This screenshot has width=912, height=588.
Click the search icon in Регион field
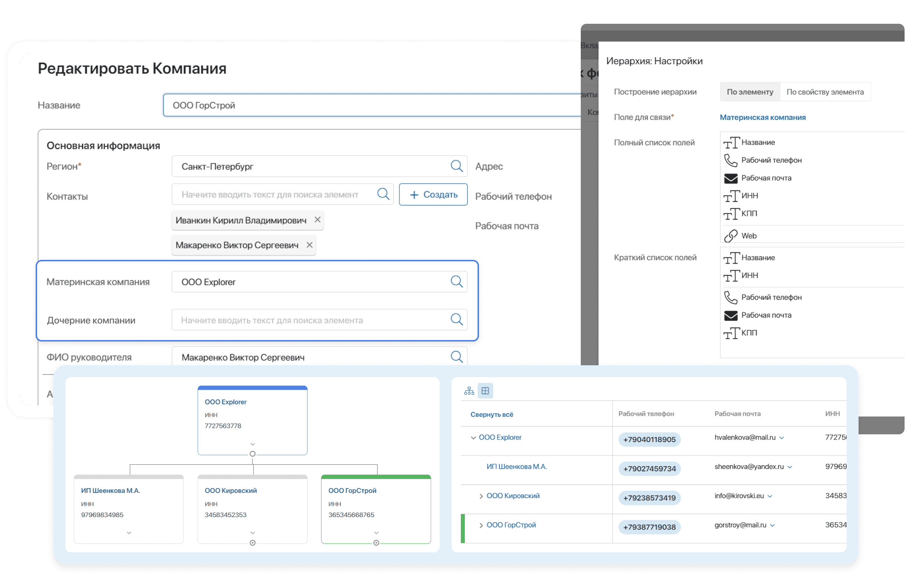(x=456, y=166)
